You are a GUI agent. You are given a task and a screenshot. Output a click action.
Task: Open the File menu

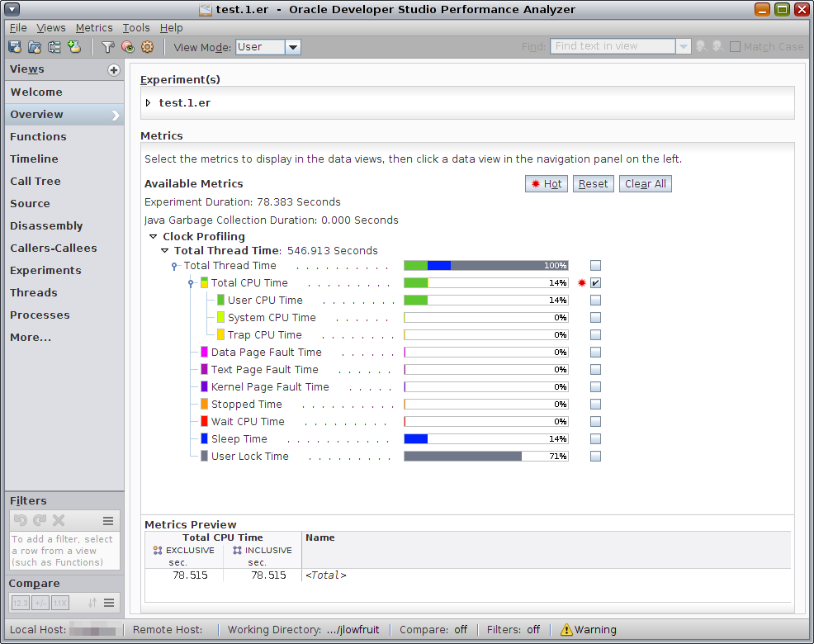point(18,28)
